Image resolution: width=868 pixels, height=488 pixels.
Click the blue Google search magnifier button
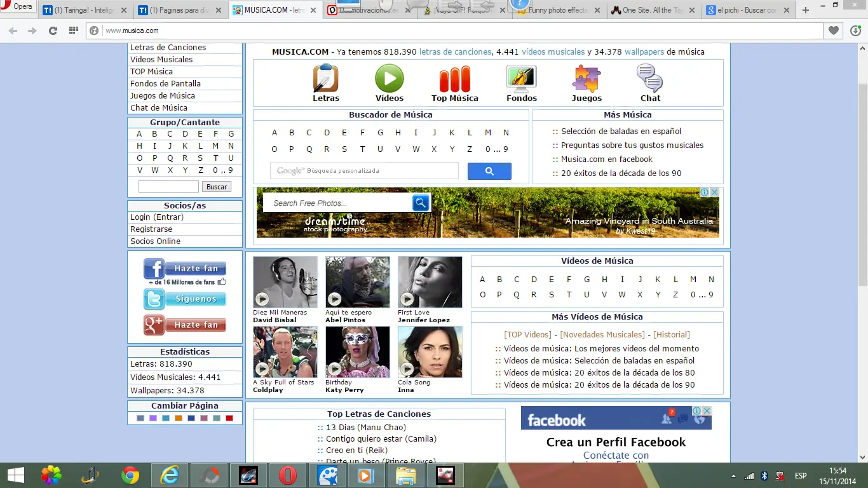point(489,171)
